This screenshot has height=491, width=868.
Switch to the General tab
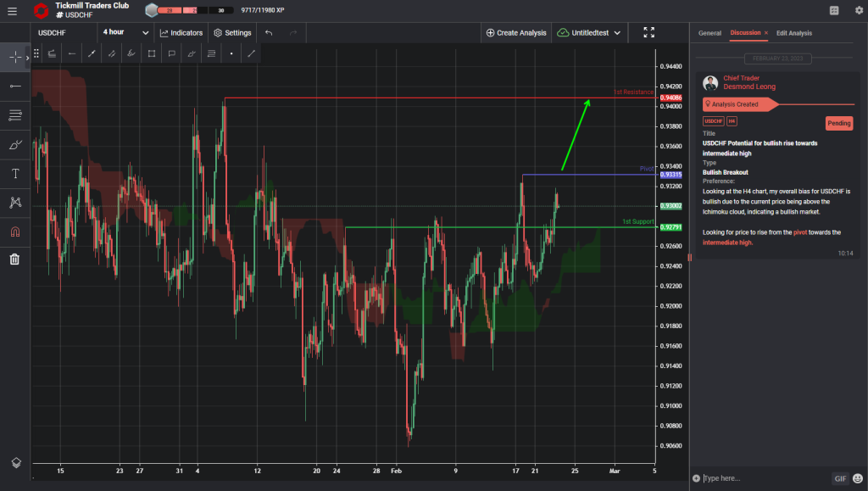(x=709, y=33)
